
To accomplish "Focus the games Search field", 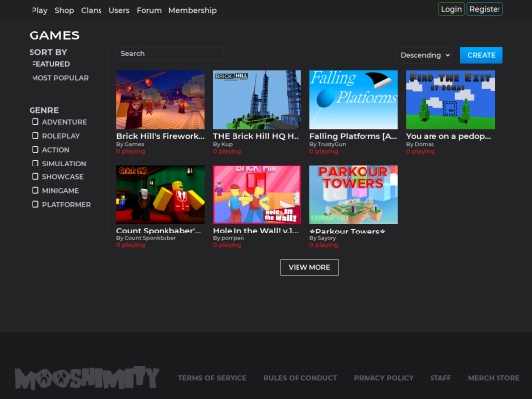I will pyautogui.click(x=169, y=53).
